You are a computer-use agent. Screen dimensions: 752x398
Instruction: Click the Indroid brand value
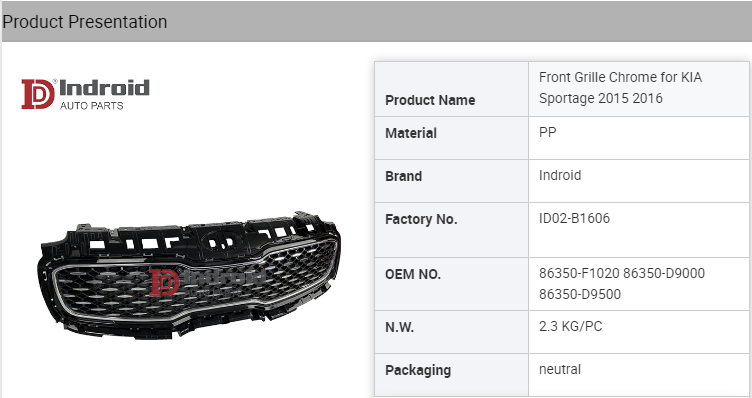click(x=560, y=176)
